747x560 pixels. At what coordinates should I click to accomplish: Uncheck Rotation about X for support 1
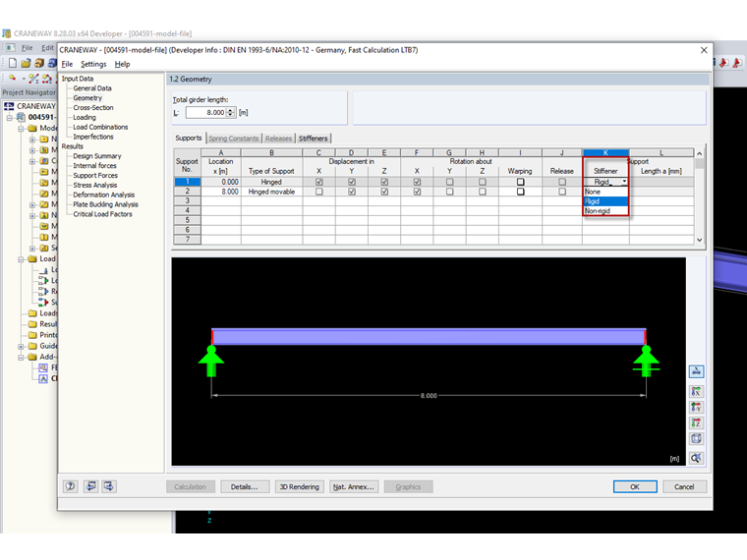click(x=417, y=182)
